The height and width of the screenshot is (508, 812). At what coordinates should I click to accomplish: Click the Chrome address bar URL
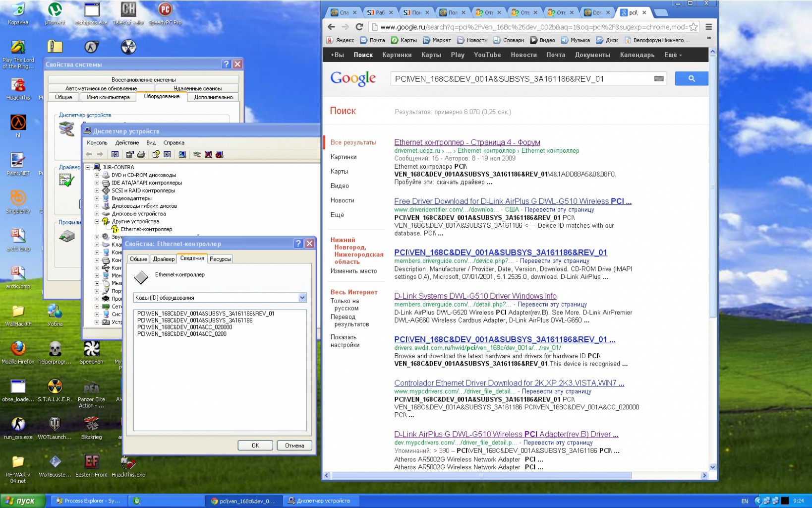click(533, 27)
